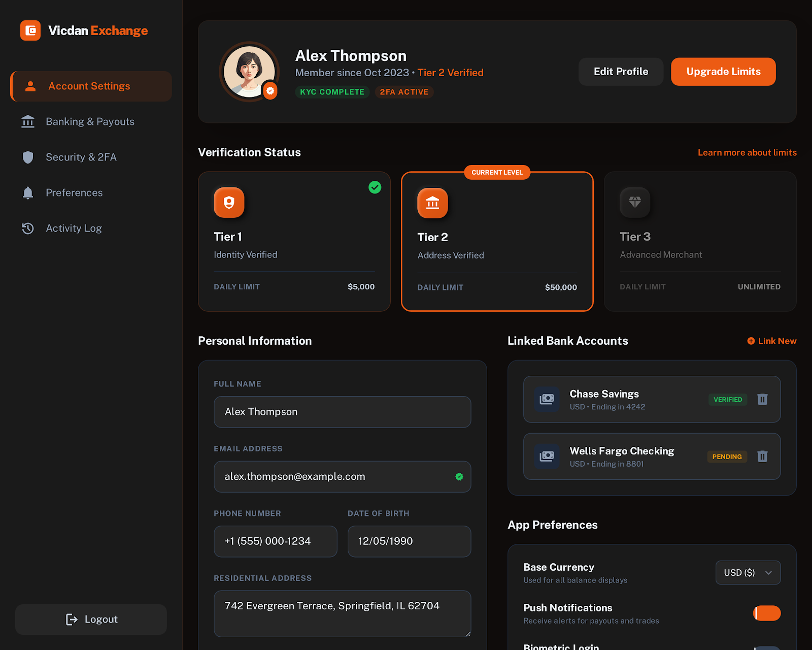Click the Tier 1 shield icon

pos(229,203)
